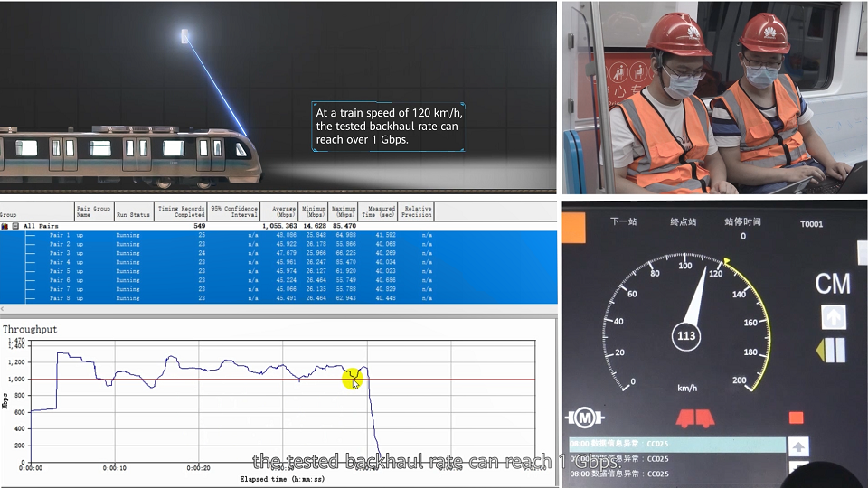This screenshot has height=488, width=868.
Task: Click the orange square in the cab display corner
Action: coord(573,230)
